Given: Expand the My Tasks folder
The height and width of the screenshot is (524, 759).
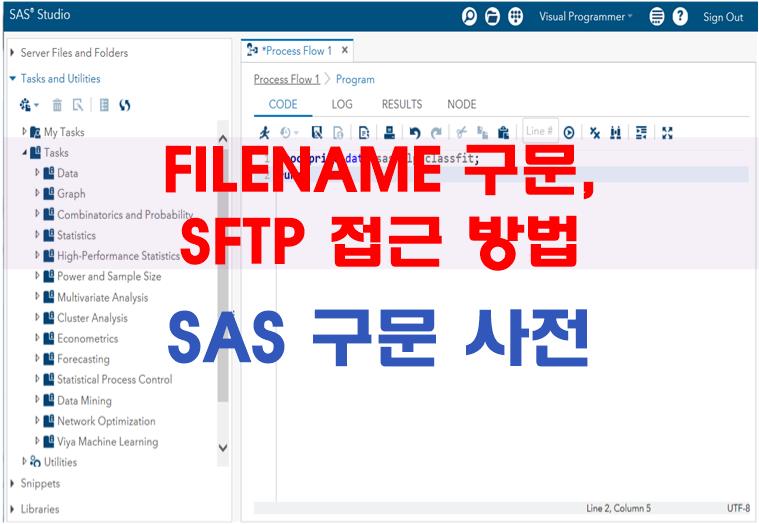Looking at the screenshot, I should tap(24, 131).
